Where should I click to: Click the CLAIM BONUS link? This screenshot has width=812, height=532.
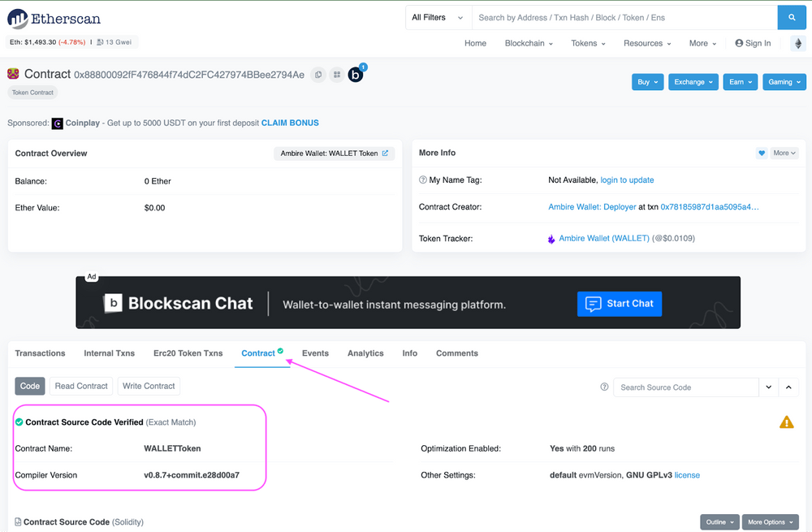[x=290, y=123]
